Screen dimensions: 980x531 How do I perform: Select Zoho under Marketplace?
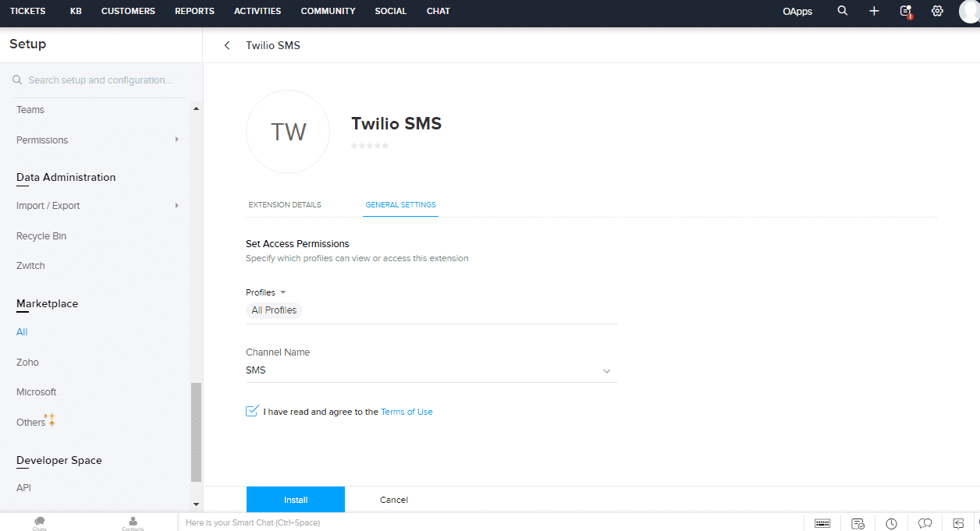[x=27, y=363]
